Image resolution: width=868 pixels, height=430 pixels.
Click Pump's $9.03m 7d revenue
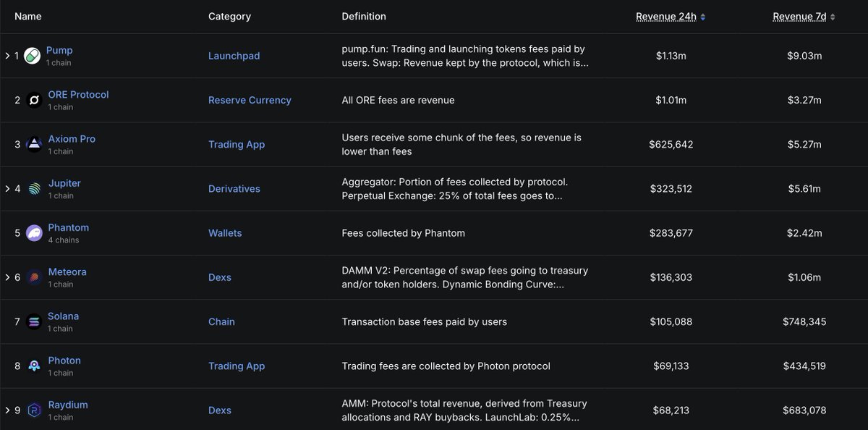click(x=804, y=56)
